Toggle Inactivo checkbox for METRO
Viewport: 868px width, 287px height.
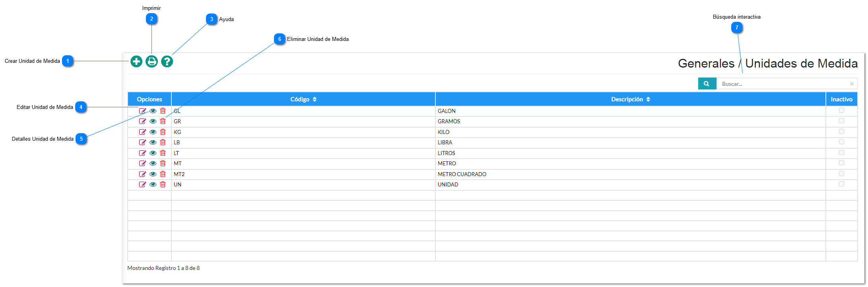(841, 163)
